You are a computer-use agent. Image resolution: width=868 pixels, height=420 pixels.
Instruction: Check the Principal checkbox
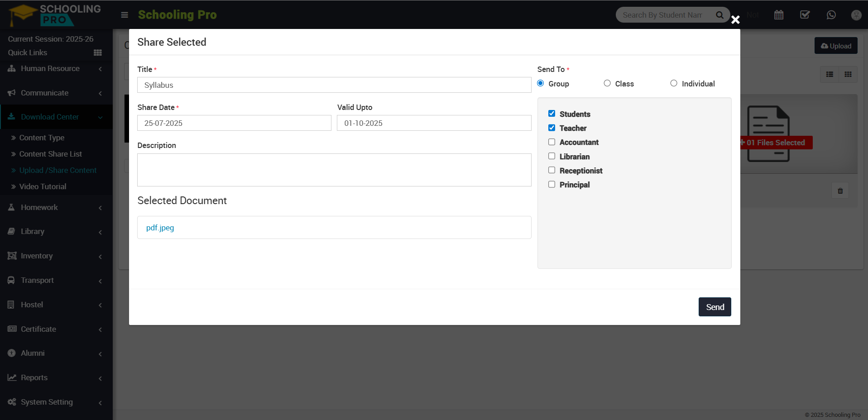tap(551, 184)
